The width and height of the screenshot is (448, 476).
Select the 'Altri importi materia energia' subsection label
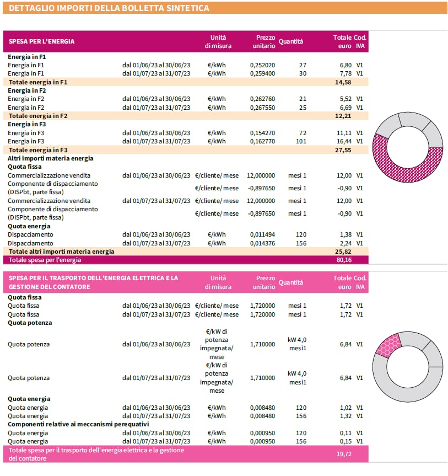pos(51,158)
